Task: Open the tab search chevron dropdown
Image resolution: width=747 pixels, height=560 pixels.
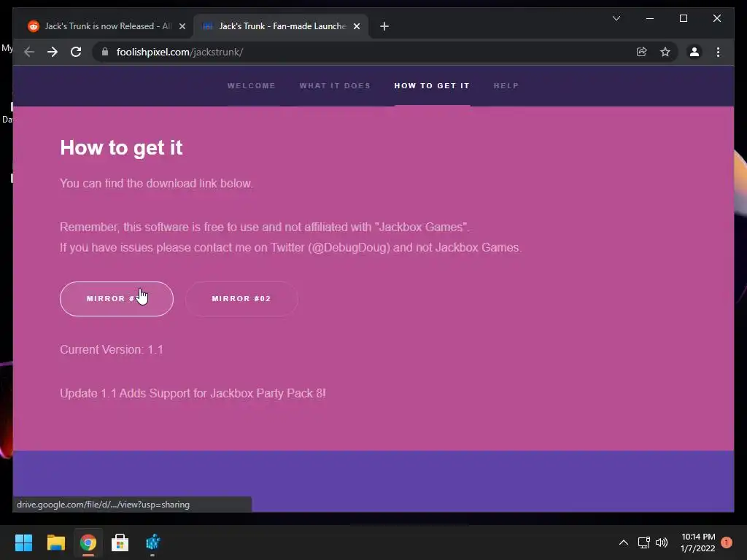Action: (x=616, y=18)
